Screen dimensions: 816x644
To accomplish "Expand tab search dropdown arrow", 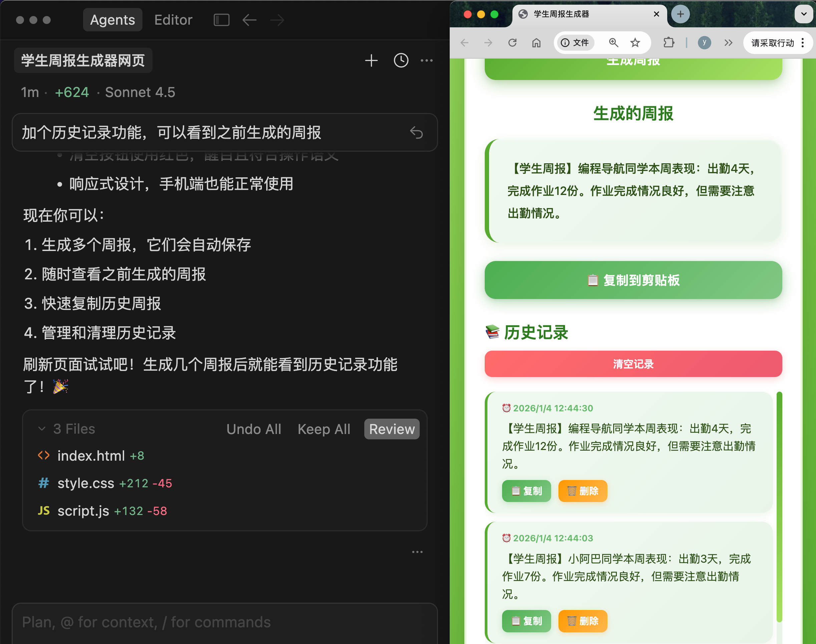I will coord(804,14).
